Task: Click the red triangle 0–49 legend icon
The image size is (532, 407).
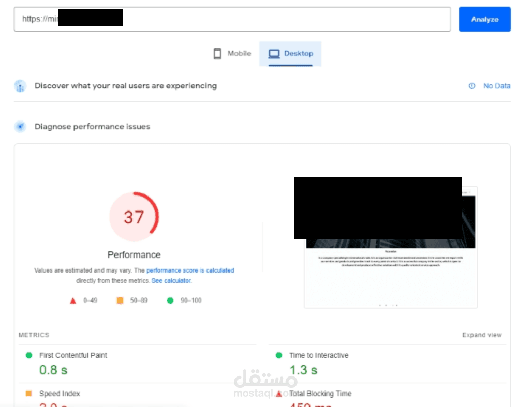Action: pyautogui.click(x=73, y=300)
